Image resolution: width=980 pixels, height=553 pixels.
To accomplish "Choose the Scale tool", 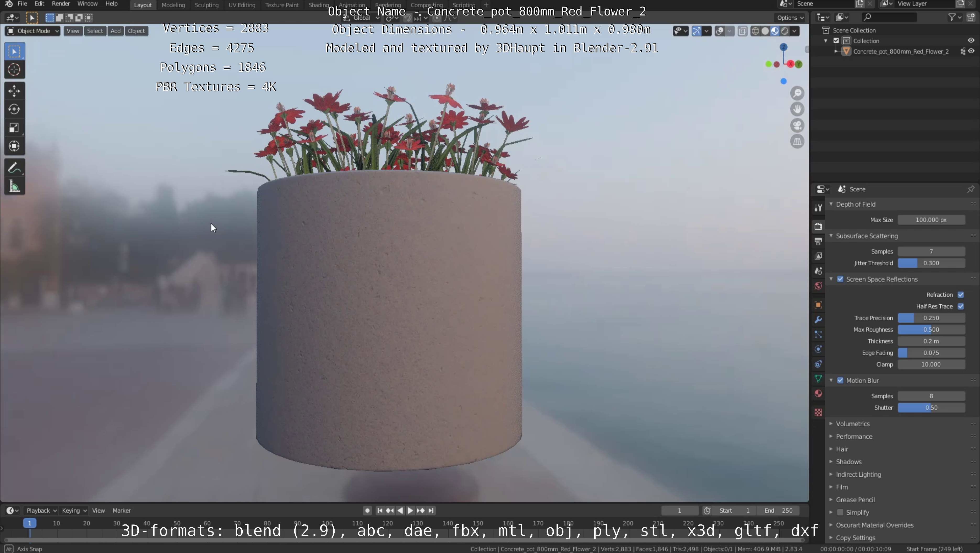I will (14, 128).
